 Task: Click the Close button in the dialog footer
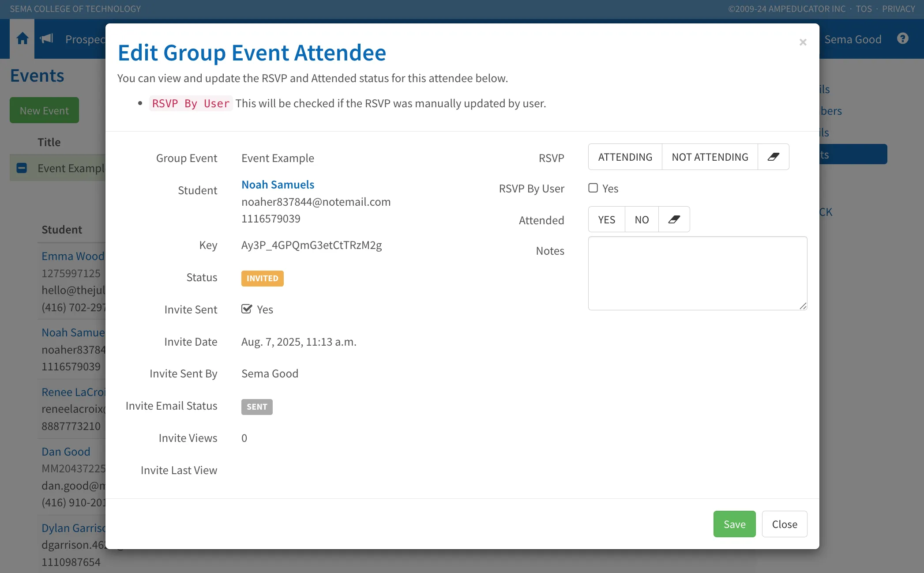click(x=784, y=524)
